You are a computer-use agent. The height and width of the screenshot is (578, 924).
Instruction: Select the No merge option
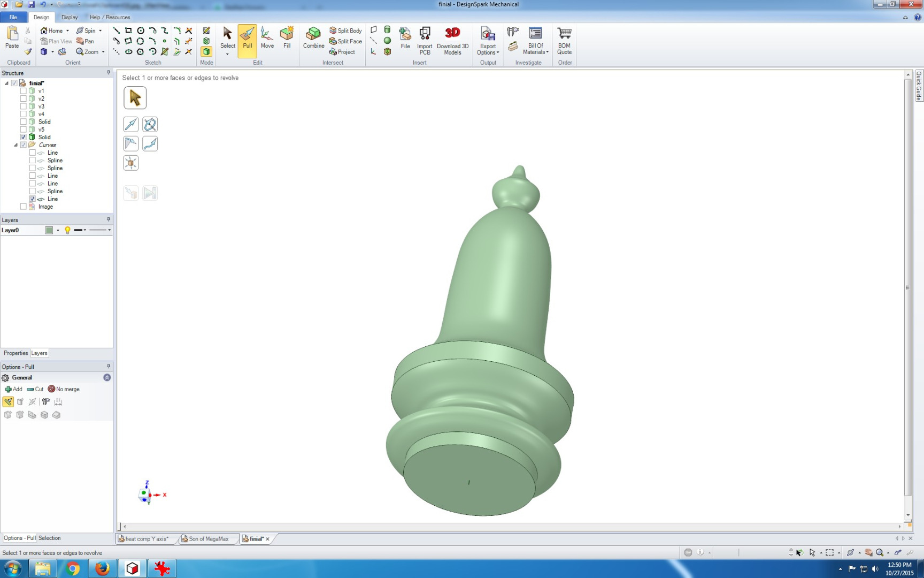click(64, 389)
